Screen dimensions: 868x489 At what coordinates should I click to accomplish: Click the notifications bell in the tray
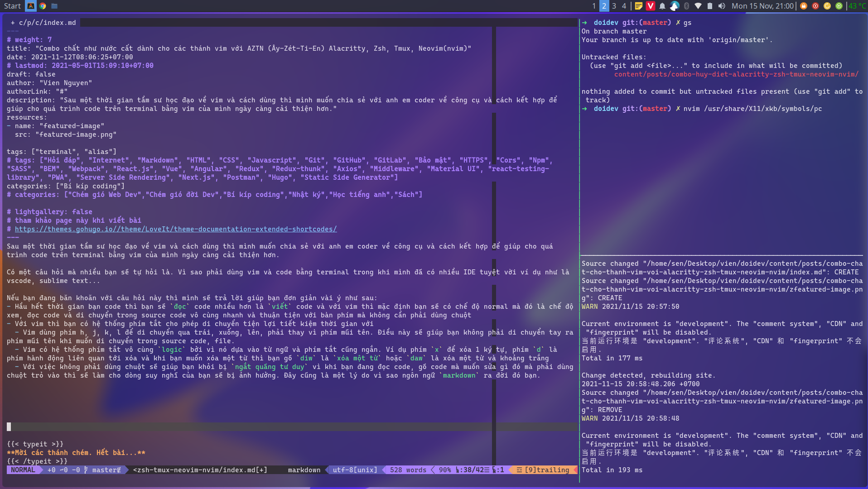662,6
